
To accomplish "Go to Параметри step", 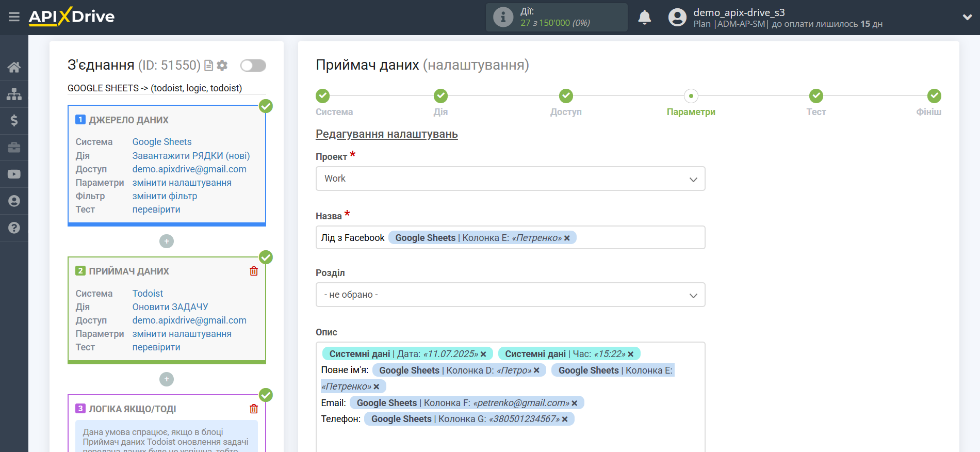I will tap(691, 96).
